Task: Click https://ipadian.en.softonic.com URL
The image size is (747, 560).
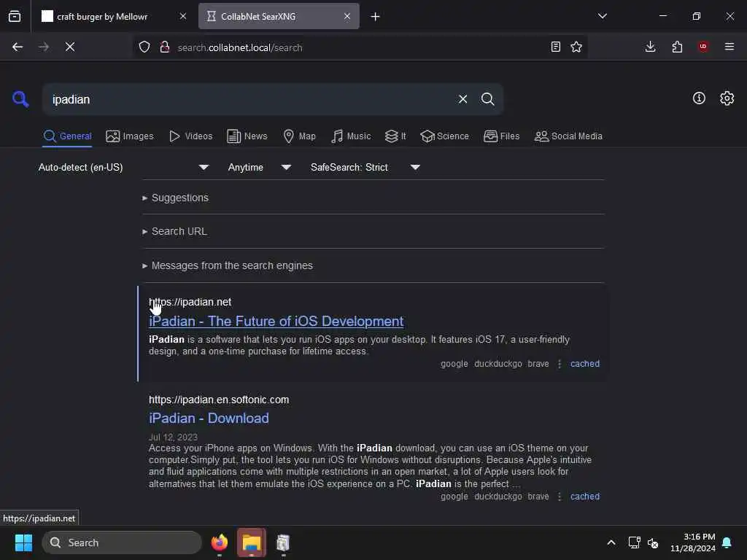Action: point(219,400)
